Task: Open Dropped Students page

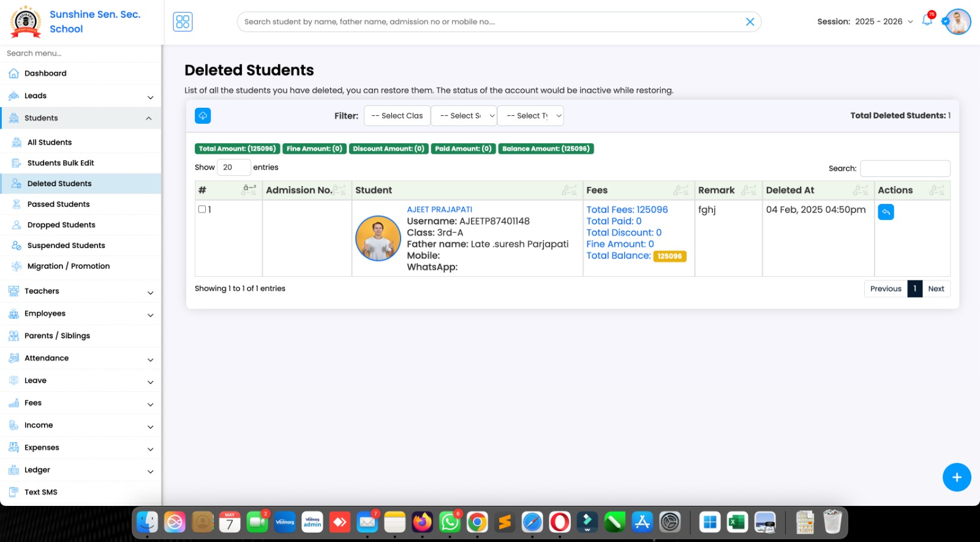Action: click(x=81, y=225)
